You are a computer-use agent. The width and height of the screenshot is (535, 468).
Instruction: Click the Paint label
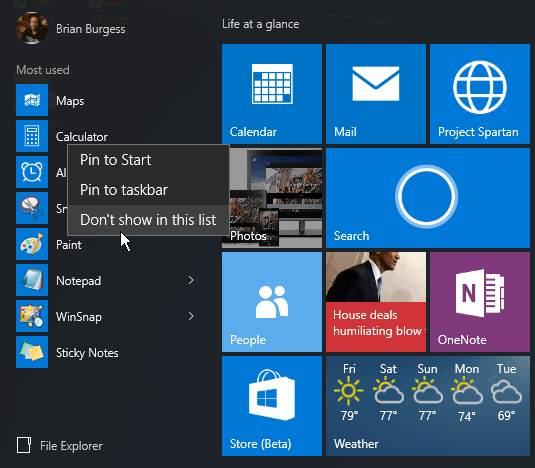coord(69,245)
